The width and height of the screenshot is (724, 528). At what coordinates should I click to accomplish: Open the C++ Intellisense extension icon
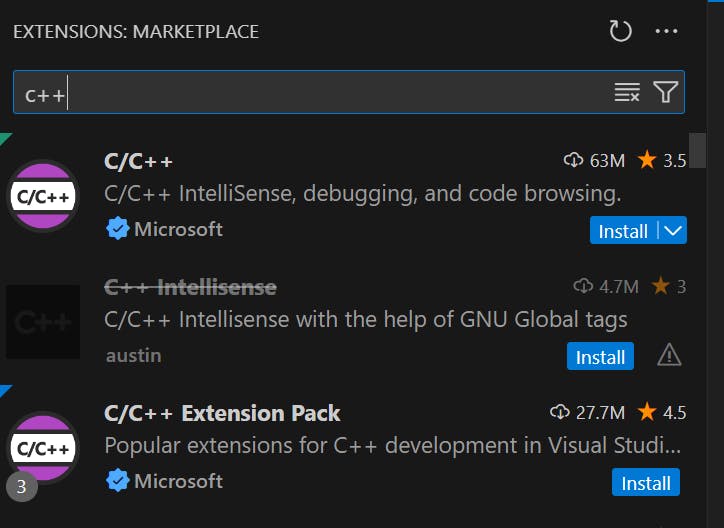pos(43,322)
